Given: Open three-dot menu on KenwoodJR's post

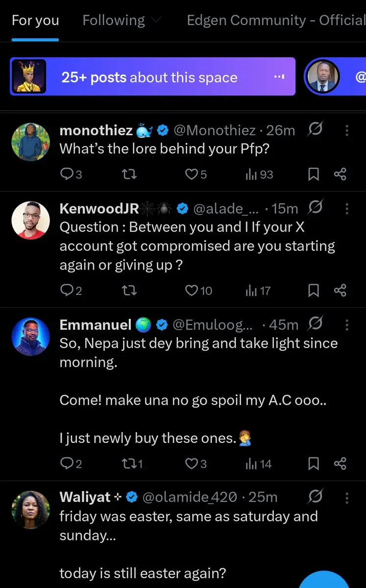Looking at the screenshot, I should 347,209.
